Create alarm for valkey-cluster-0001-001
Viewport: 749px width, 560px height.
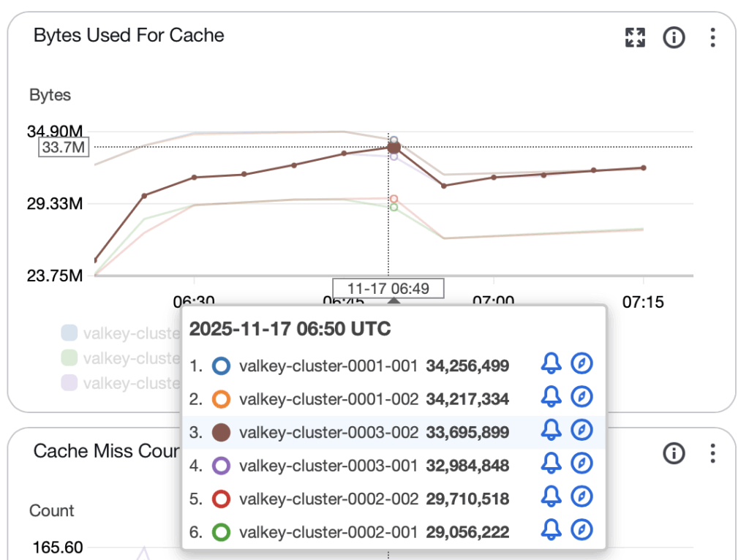pyautogui.click(x=551, y=365)
